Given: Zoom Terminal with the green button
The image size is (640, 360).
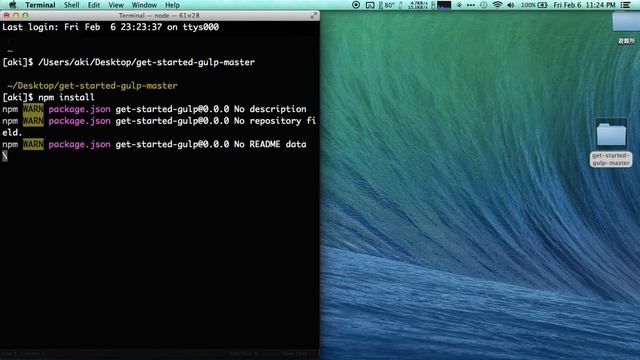Looking at the screenshot, I should (x=25, y=16).
